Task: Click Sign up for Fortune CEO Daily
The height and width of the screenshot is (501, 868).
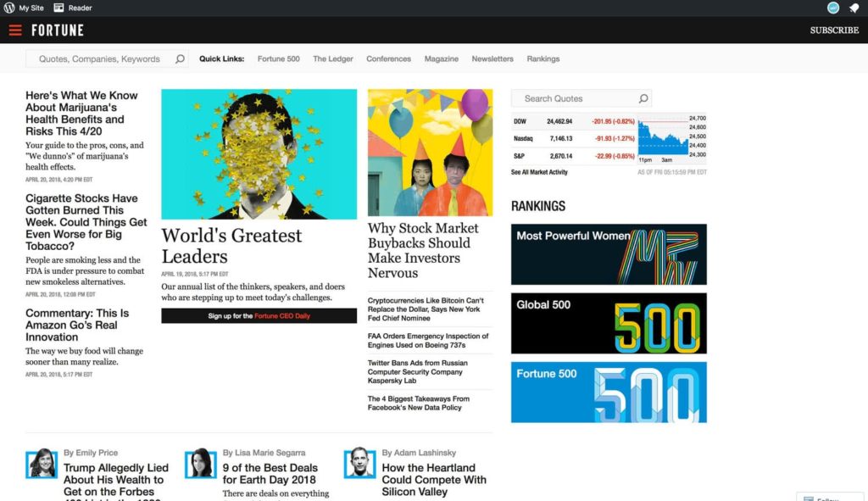Action: (x=259, y=315)
